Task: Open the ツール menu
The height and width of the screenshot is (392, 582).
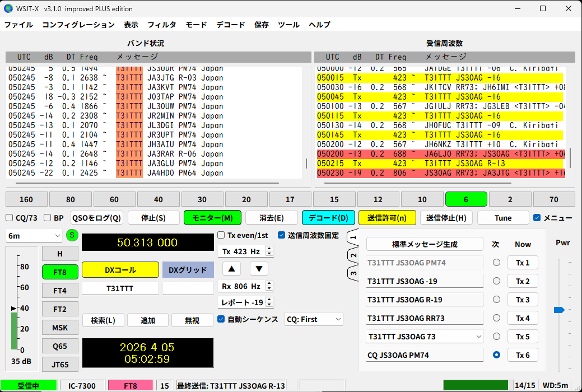Action: pos(288,25)
